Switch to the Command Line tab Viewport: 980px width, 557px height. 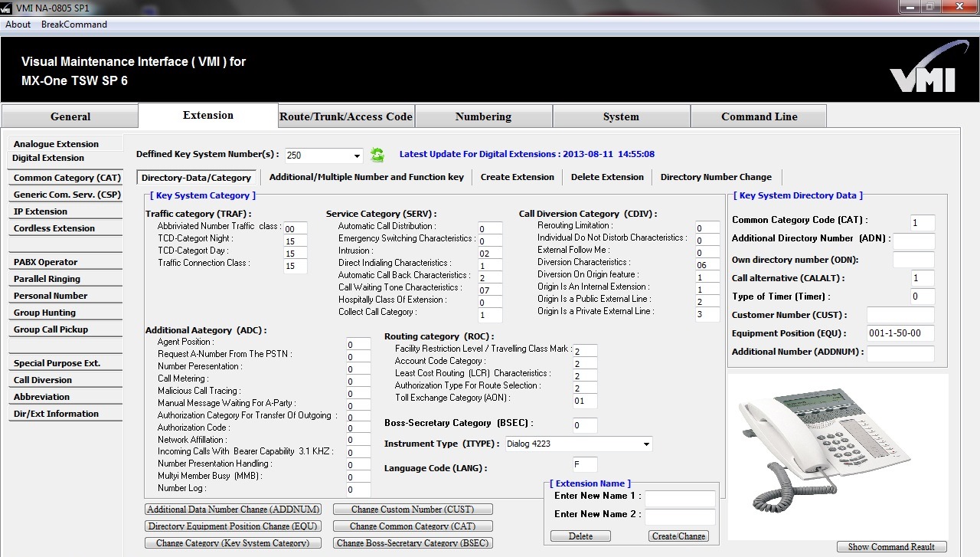coord(759,116)
